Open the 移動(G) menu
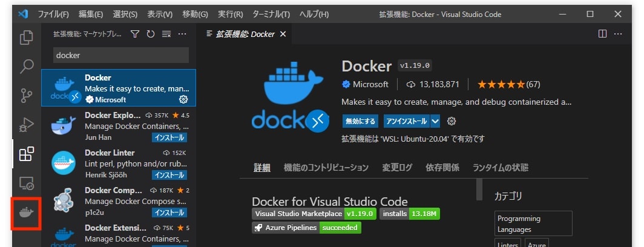Viewport: 644px width, 247px height. (195, 15)
